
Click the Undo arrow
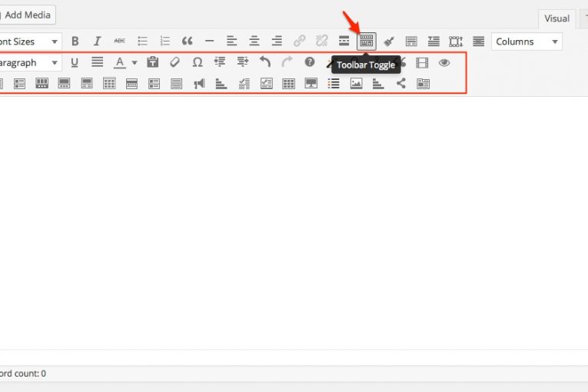264,61
